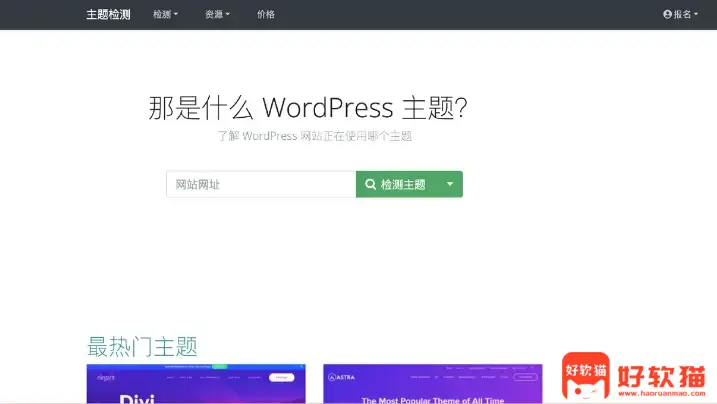Go to the 价格 page
717x404 pixels.
(x=266, y=15)
